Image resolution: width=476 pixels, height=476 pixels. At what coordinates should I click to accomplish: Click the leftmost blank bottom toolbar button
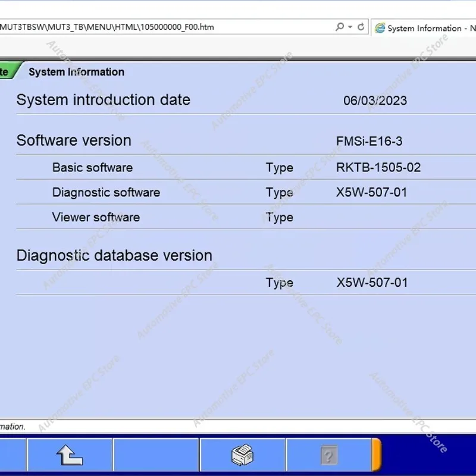point(12,456)
